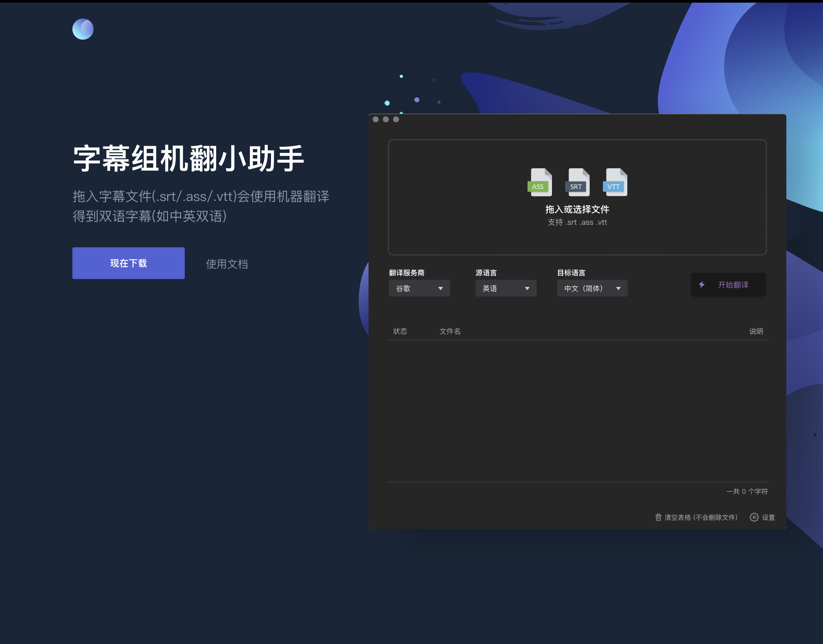Expand the 英语 source language dropdown
The image size is (823, 644).
click(x=506, y=288)
